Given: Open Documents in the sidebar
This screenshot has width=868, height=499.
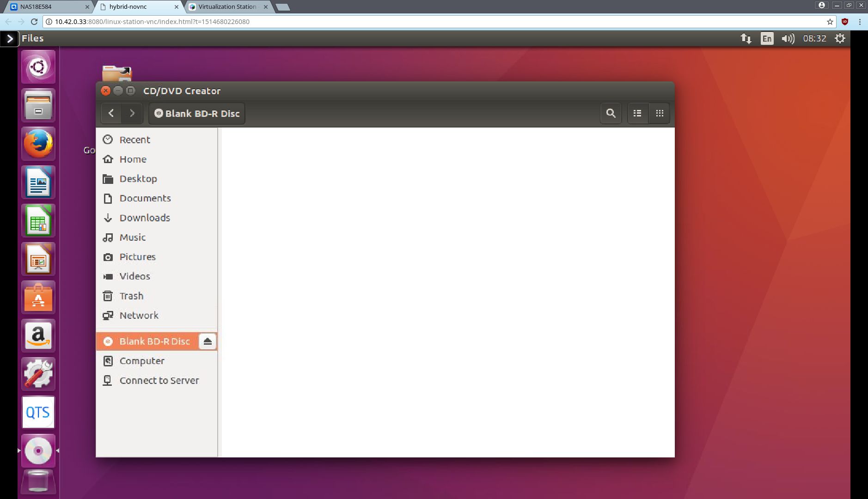Looking at the screenshot, I should point(157,198).
